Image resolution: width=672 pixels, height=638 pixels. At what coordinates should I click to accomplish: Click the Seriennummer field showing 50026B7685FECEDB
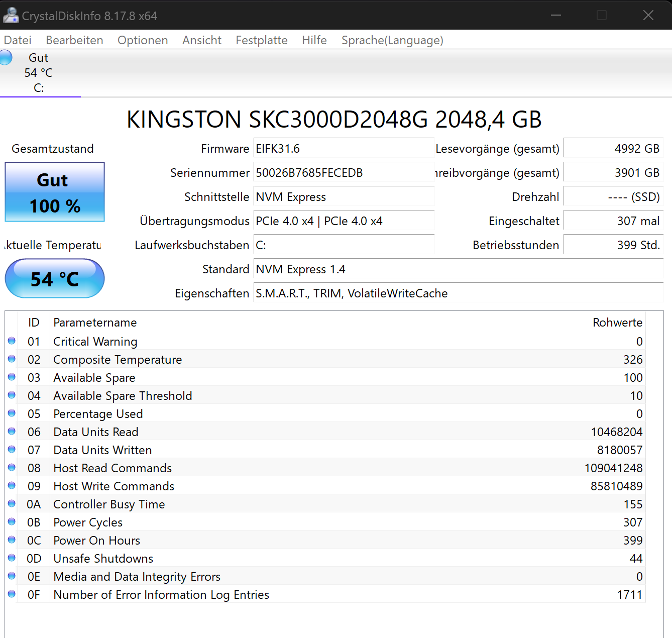(x=344, y=172)
